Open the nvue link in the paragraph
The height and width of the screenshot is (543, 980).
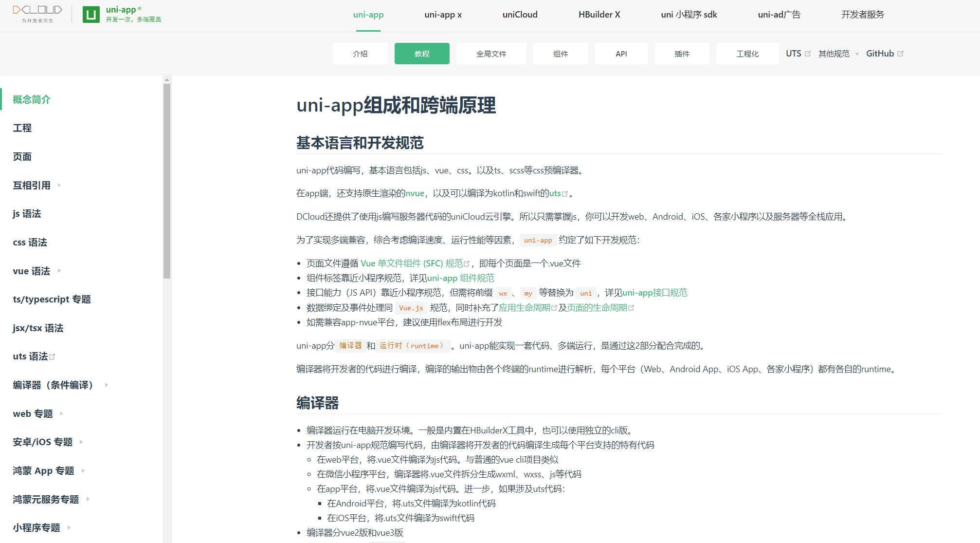pyautogui.click(x=415, y=193)
